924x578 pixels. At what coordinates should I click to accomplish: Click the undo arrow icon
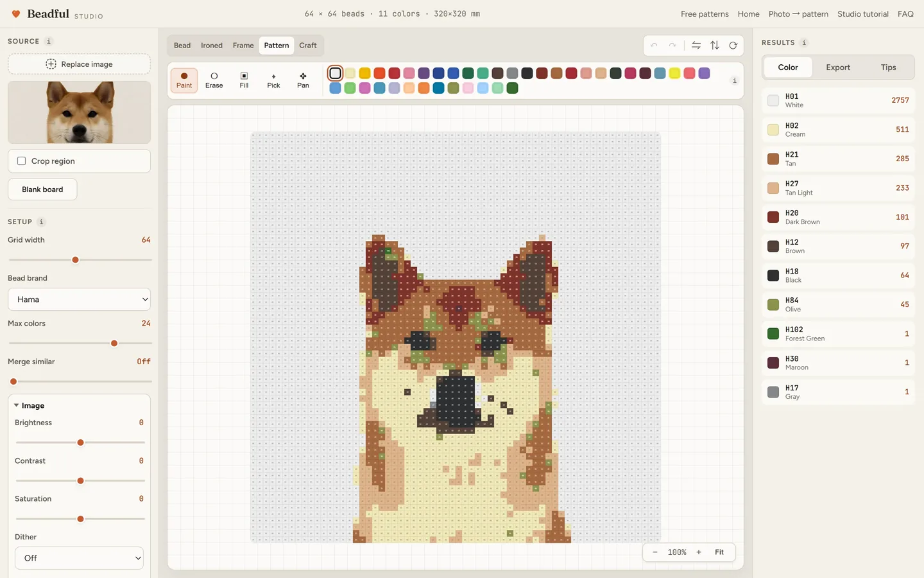654,46
